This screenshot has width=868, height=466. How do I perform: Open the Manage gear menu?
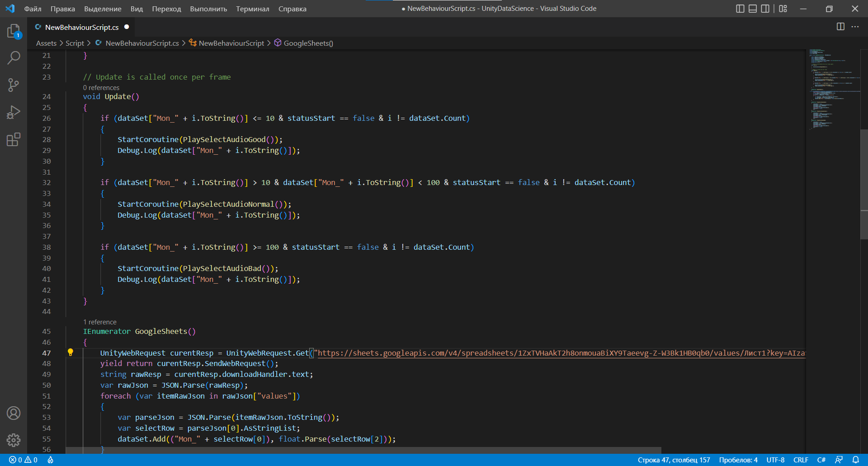tap(14, 440)
